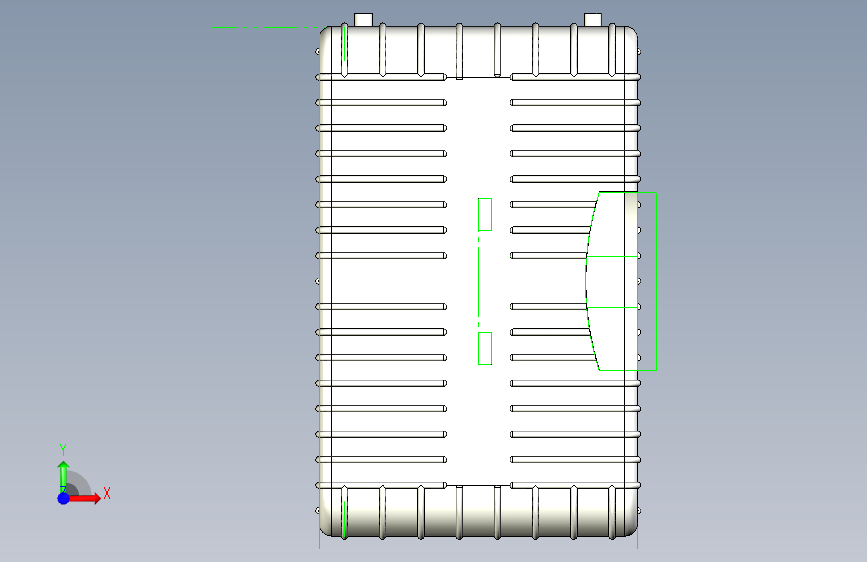Select the top-left square boss on the model
The image size is (867, 562).
point(363,20)
